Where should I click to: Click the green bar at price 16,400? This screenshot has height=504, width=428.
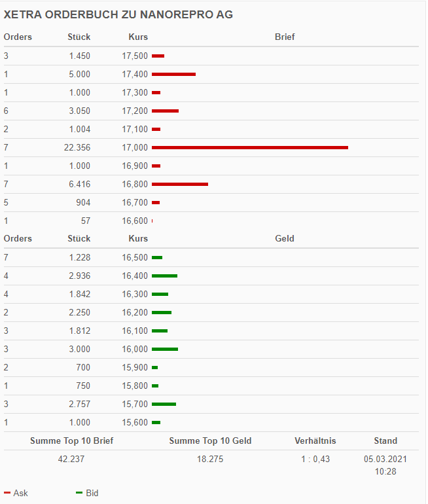164,276
